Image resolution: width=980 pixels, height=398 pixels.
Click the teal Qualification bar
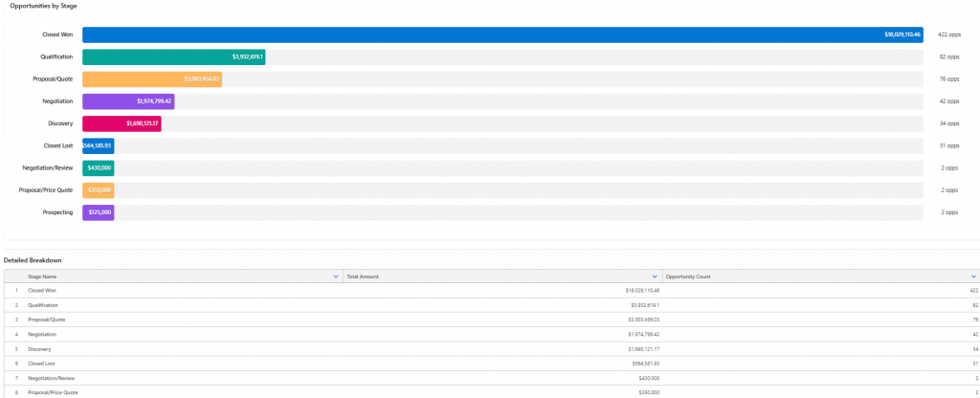pyautogui.click(x=173, y=57)
